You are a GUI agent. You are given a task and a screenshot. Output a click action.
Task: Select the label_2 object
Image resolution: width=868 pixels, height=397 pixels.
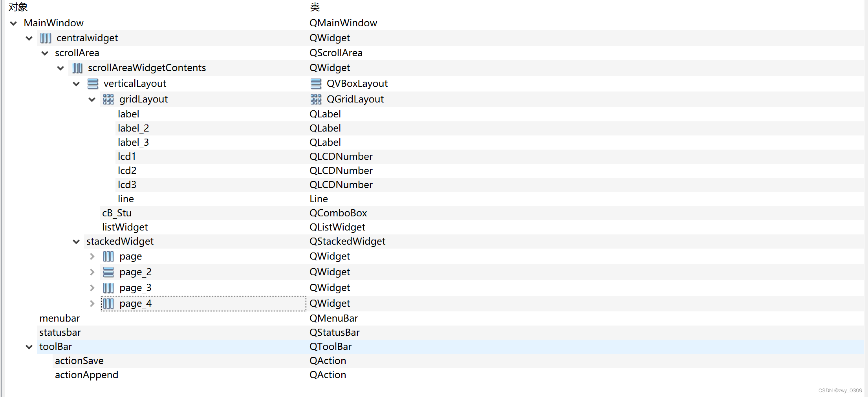point(134,128)
